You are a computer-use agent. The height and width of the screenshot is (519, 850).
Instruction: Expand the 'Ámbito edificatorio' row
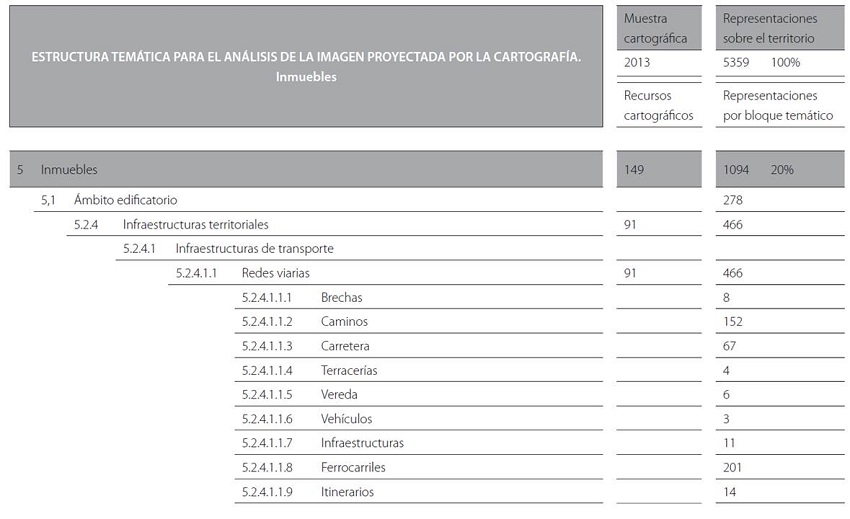coord(125,200)
